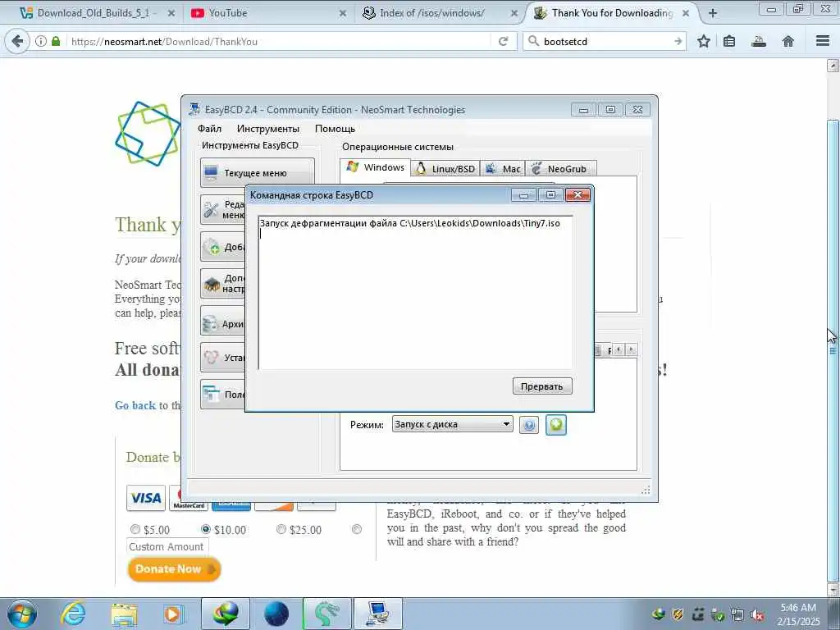The image size is (840, 630).
Task: Click the URL address bar
Action: [x=279, y=41]
